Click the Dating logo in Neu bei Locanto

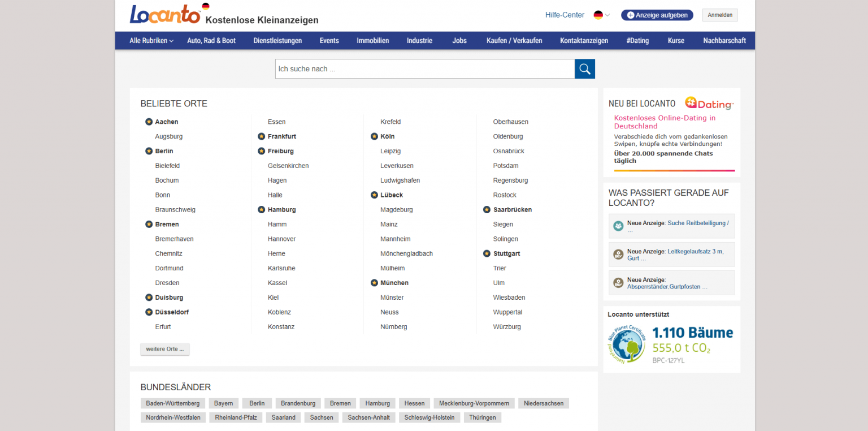pos(709,104)
